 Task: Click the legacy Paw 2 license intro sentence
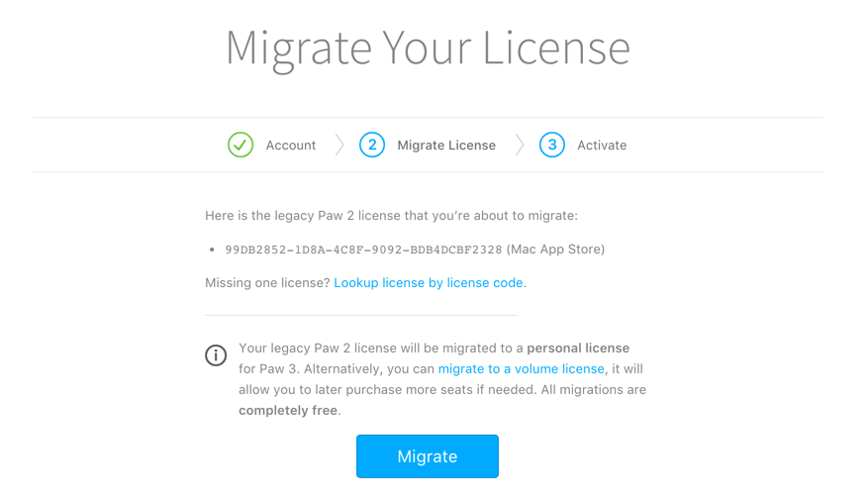point(391,216)
